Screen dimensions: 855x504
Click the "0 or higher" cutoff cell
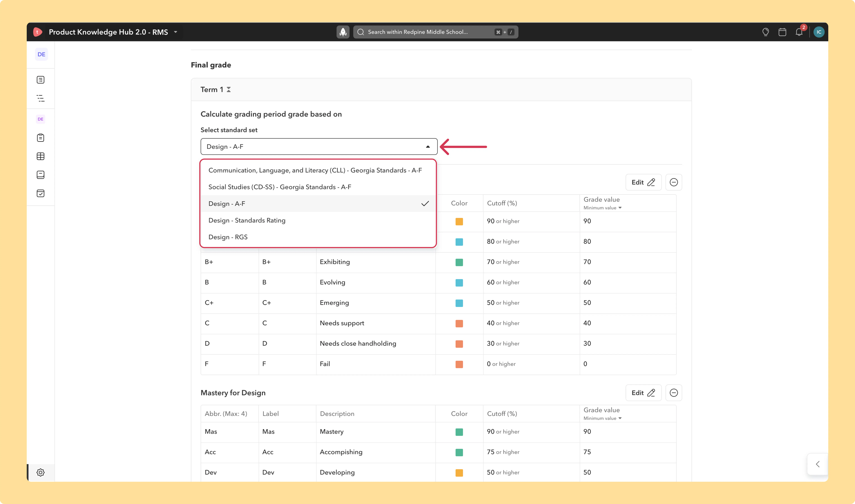tap(531, 364)
